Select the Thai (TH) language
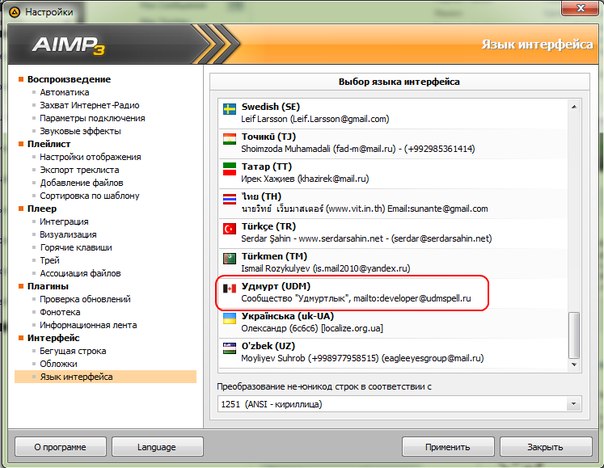The image size is (604, 468). click(x=392, y=203)
